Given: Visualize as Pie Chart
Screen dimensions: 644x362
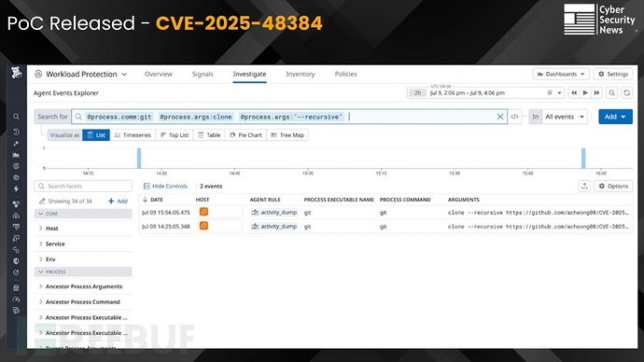Looking at the screenshot, I should coord(245,135).
